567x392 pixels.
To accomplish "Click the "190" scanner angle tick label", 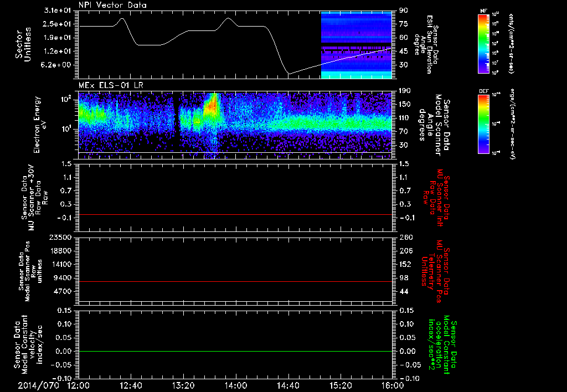I will tap(405, 91).
